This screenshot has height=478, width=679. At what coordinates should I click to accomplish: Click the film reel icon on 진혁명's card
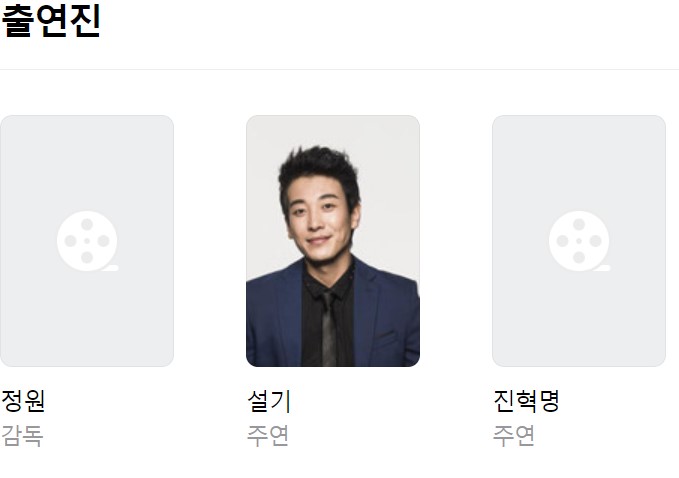point(579,241)
